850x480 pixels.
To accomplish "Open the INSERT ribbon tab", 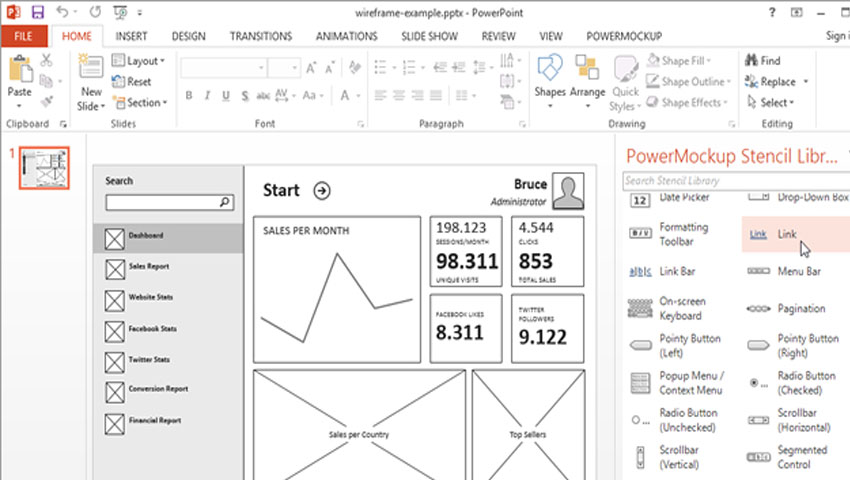I will (131, 36).
